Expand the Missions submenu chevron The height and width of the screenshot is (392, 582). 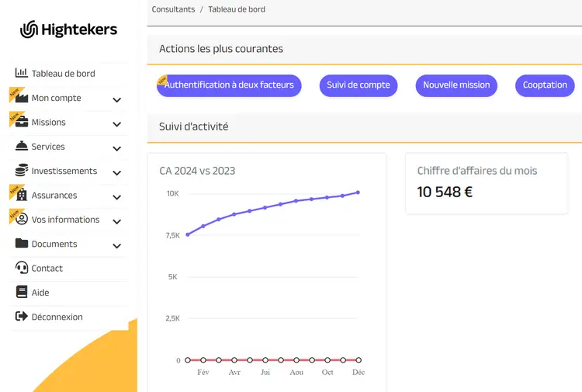click(x=116, y=123)
